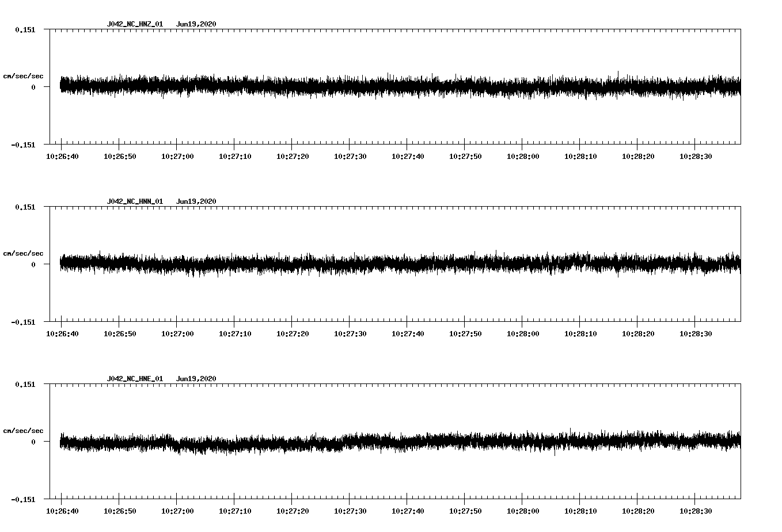The height and width of the screenshot is (532, 782).
Task: Click 10:26:50 time label under HNZ plot
Action: tap(120, 157)
